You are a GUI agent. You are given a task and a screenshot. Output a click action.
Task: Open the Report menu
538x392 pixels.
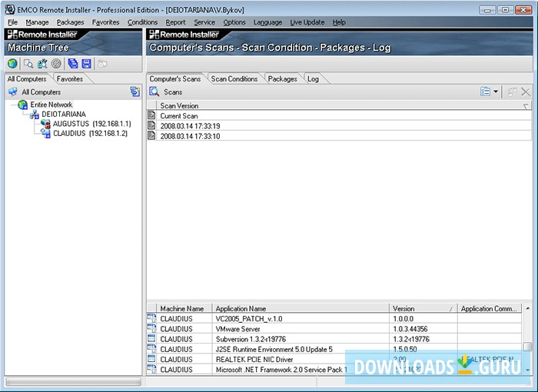(176, 22)
